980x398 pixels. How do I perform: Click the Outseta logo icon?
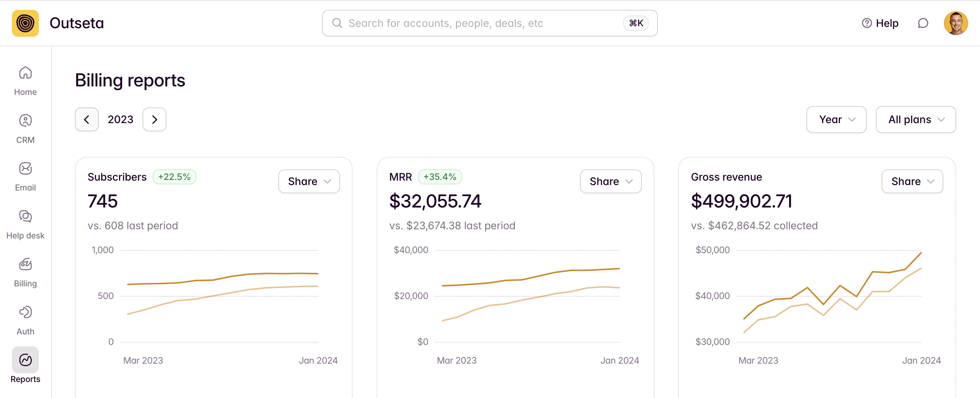click(x=25, y=23)
